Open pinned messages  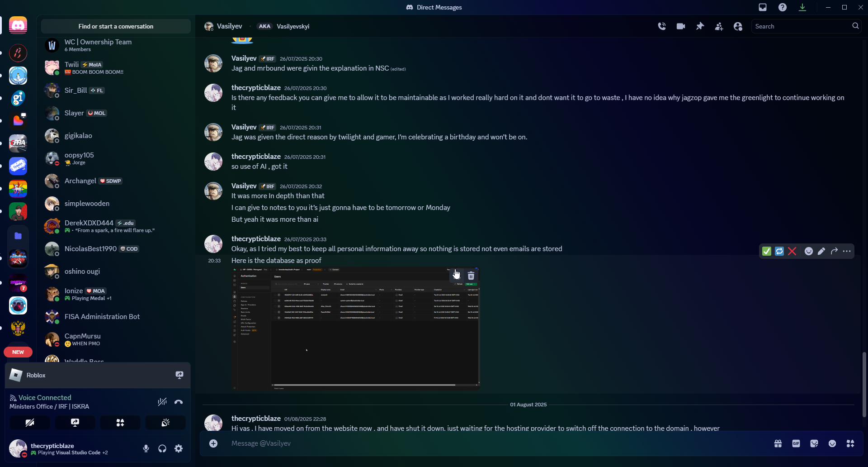[x=700, y=26]
